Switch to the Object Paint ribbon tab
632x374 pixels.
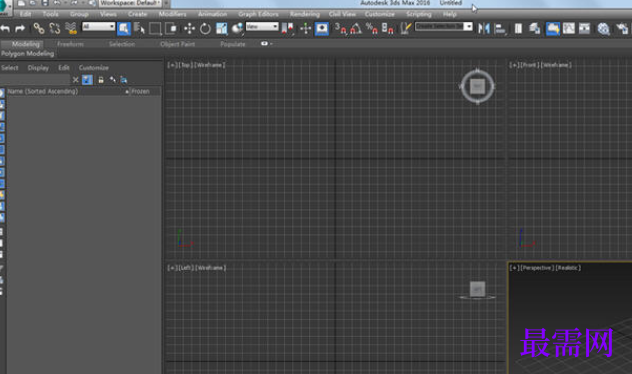(x=177, y=44)
